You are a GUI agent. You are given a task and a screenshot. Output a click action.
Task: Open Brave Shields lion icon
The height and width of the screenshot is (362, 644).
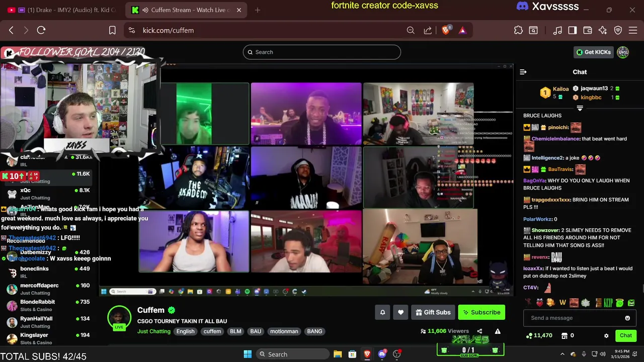click(446, 30)
